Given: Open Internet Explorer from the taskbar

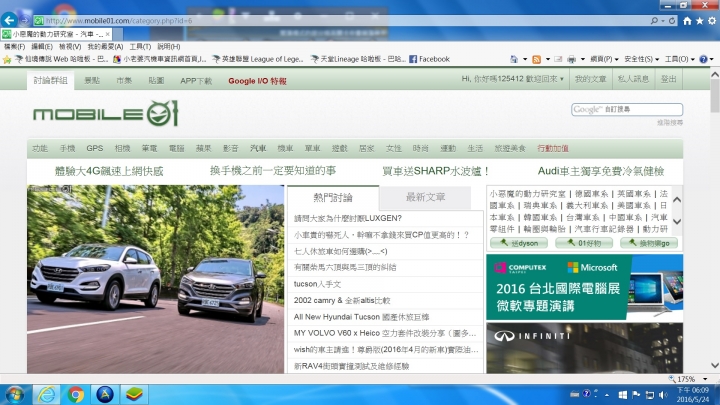Looking at the screenshot, I should 46,394.
